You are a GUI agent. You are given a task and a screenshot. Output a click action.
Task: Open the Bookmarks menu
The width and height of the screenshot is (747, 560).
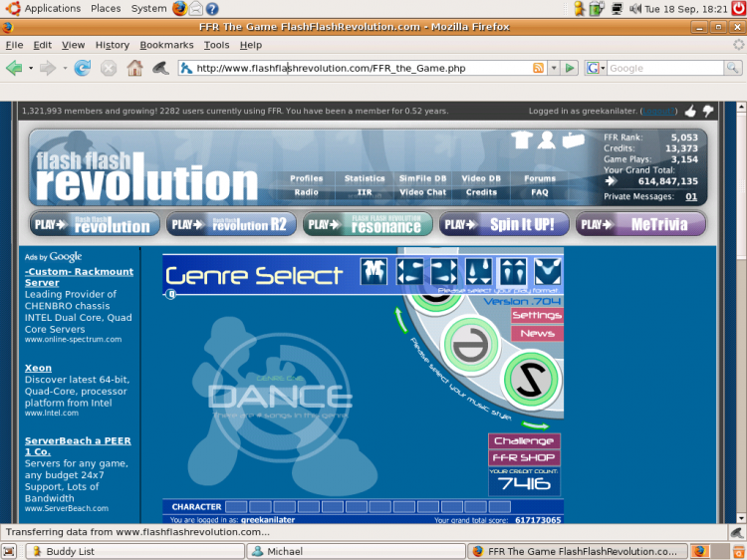click(166, 45)
